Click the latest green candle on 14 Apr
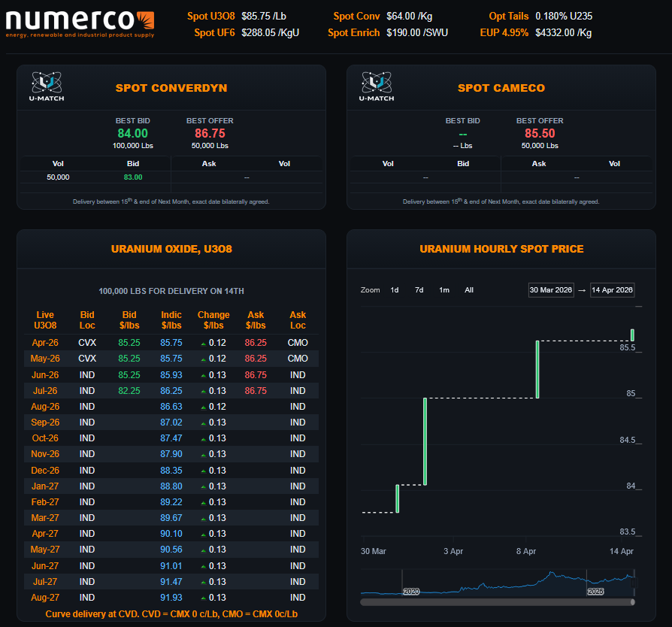 point(632,335)
